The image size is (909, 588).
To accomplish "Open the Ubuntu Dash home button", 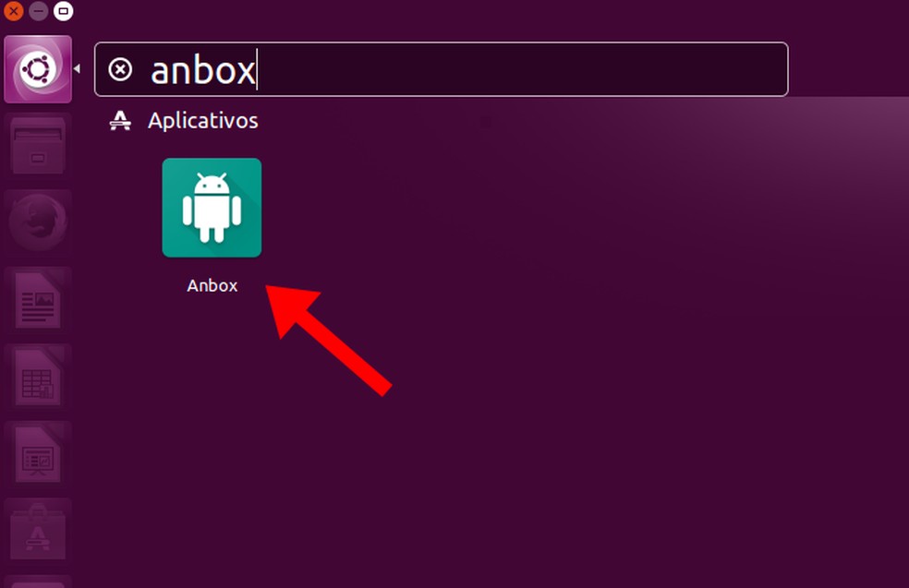I will tap(38, 69).
